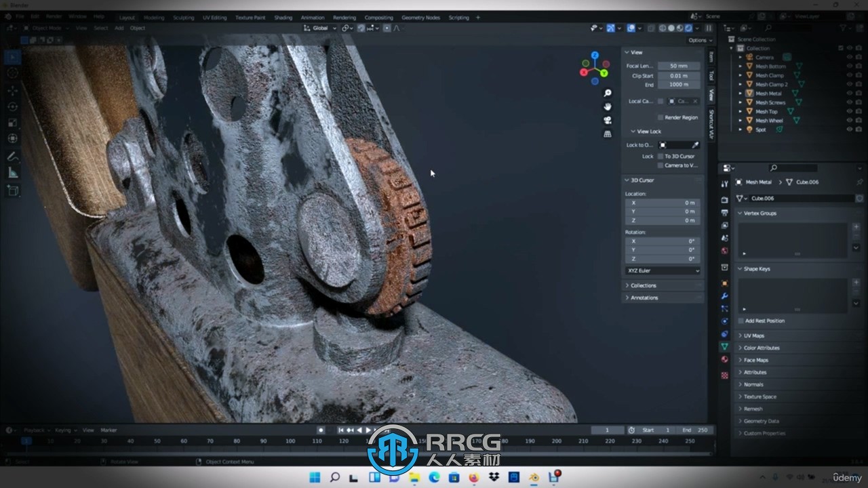This screenshot has width=868, height=488.
Task: Enable Render Region checkbox
Action: (660, 117)
